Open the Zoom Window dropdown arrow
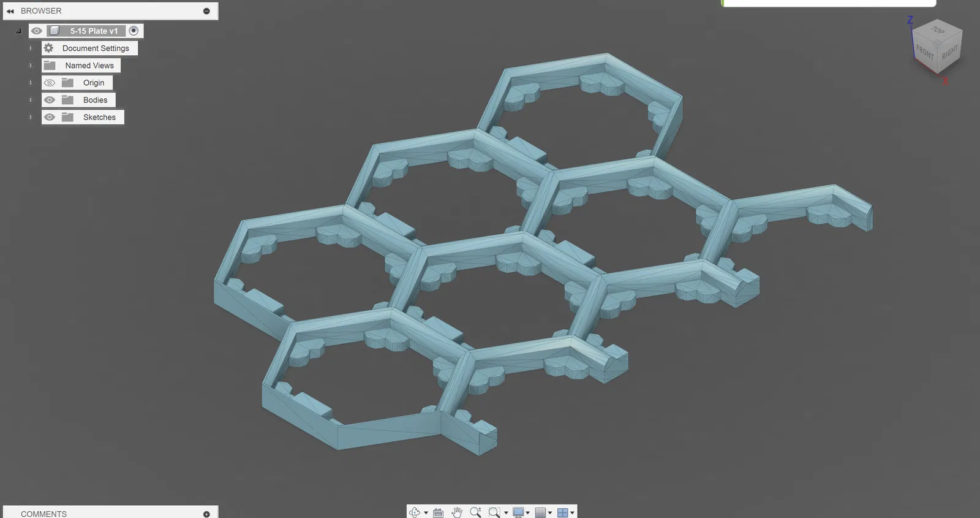 506,512
